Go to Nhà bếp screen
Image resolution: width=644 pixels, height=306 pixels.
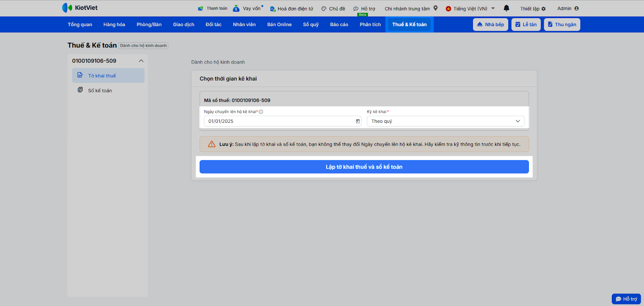point(491,25)
